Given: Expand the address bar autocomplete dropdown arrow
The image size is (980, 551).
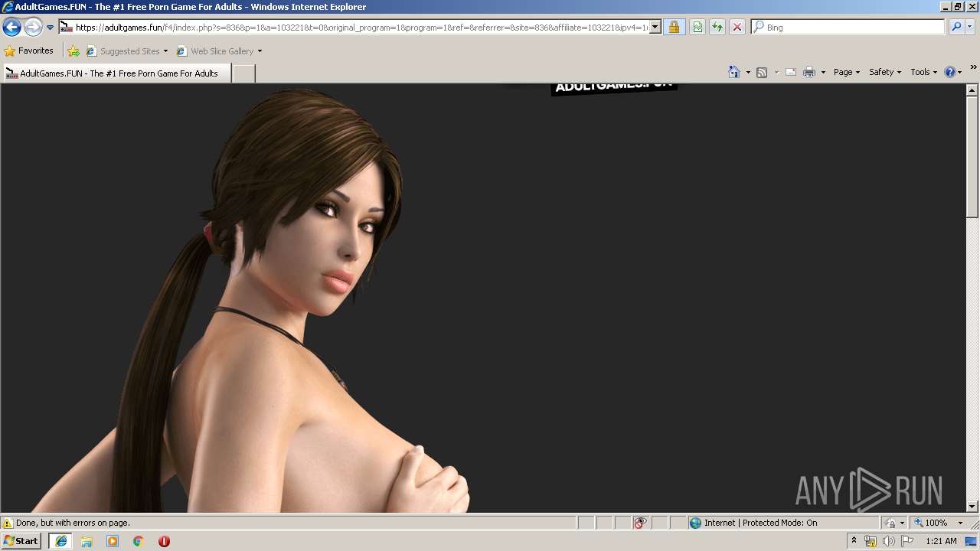Looking at the screenshot, I should click(x=655, y=28).
